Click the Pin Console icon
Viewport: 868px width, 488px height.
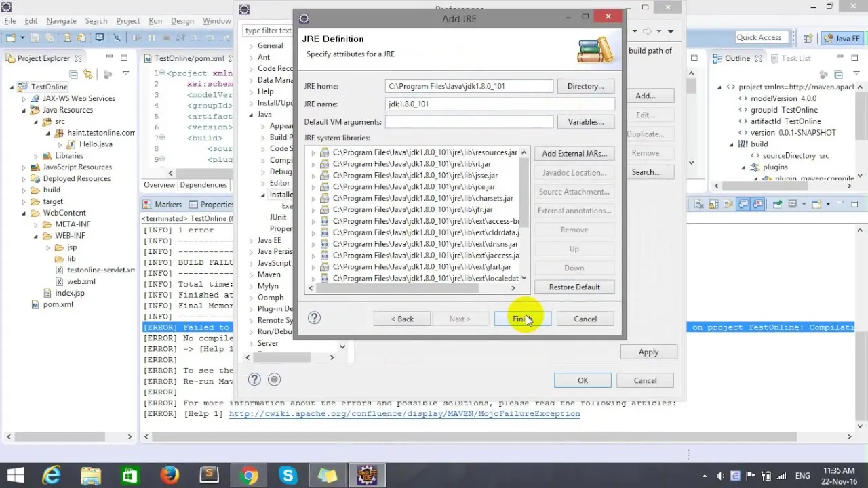[777, 204]
